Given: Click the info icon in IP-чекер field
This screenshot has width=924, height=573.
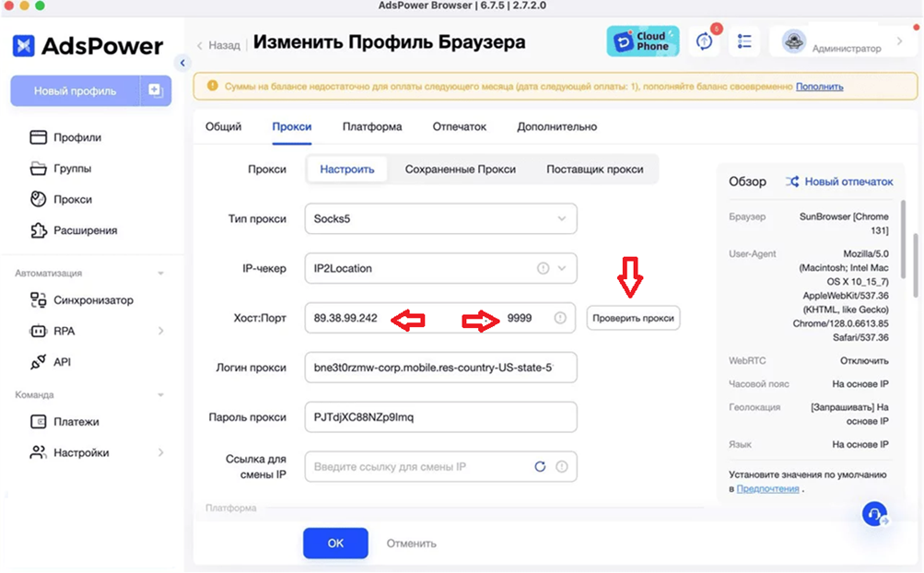Looking at the screenshot, I should pos(543,268).
